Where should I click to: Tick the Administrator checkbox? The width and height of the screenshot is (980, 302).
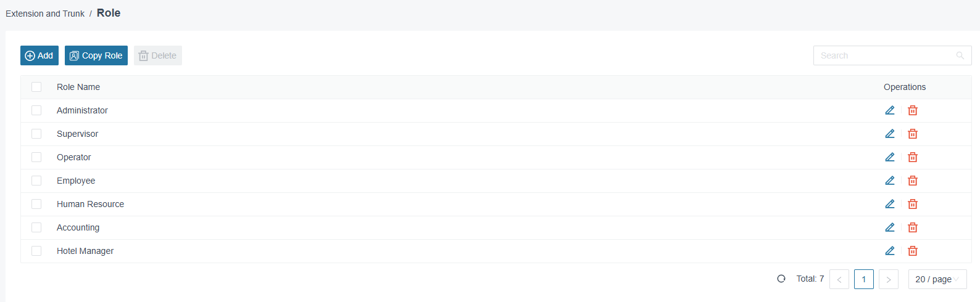click(36, 110)
